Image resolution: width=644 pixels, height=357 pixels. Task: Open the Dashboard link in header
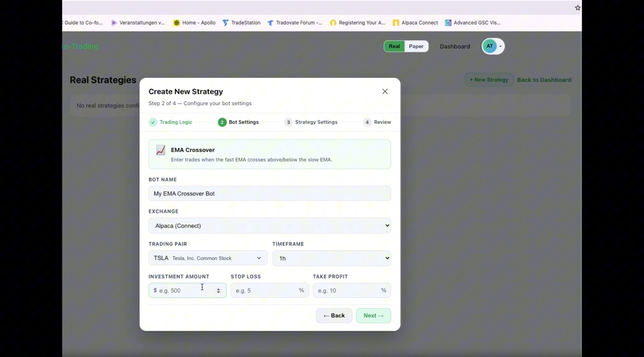tap(455, 46)
